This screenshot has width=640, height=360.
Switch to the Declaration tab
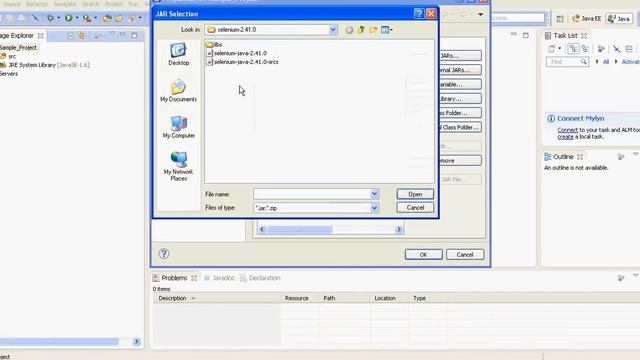260,278
